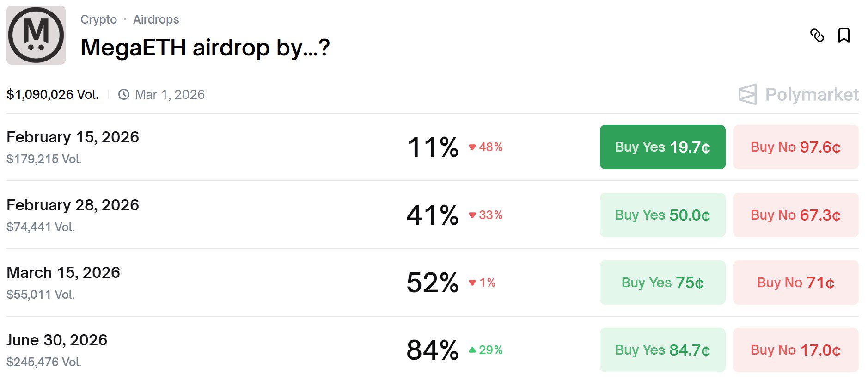
Task: Buy Yes at 19.7¢ for February 15
Action: (x=662, y=147)
